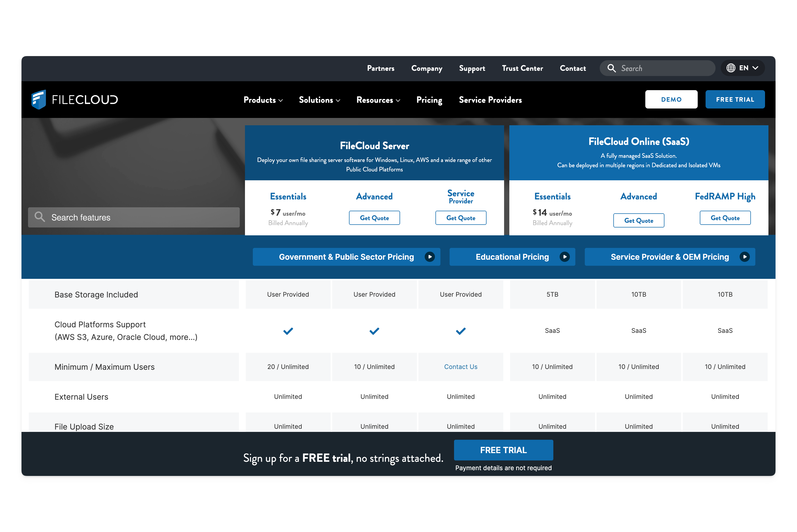Click Server Essentials cloud platforms checkmark
Viewport: 797px width, 532px height.
pos(288,331)
